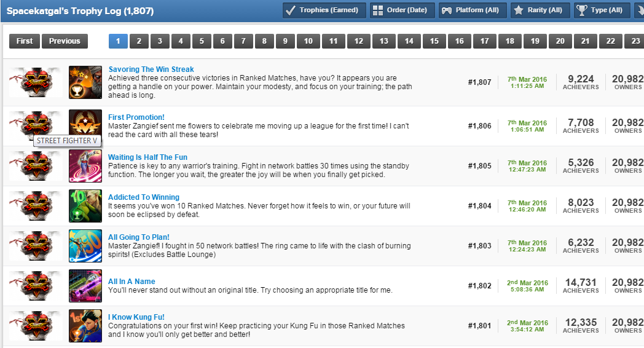Screen dimensions: 644x348
Task: Open the Rarity (All) filter dropdown
Action: 540,10
